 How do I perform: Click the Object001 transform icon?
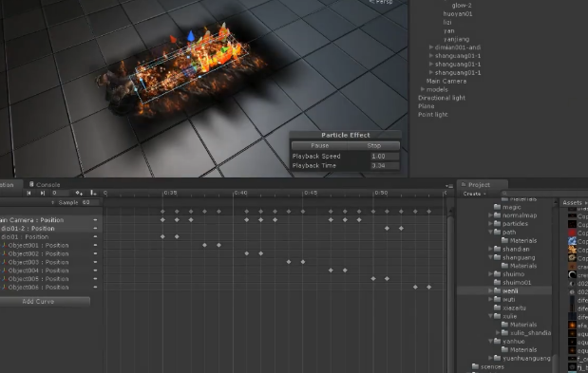(x=4, y=245)
